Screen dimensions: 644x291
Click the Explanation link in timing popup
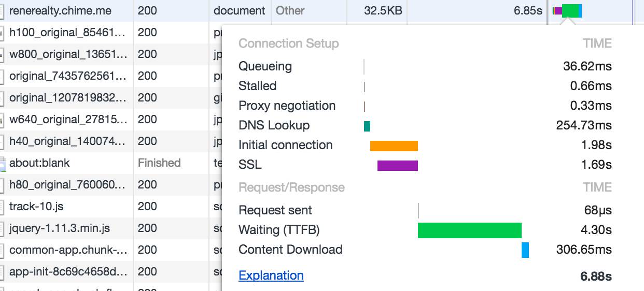tap(271, 275)
